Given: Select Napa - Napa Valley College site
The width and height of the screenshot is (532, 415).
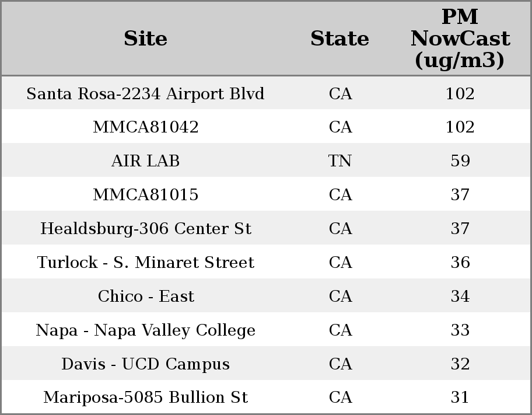Looking at the screenshot, I should [145, 330].
